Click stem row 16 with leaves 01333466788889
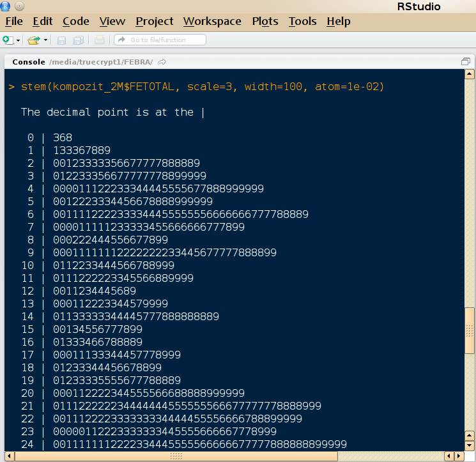476x462 pixels. click(82, 342)
